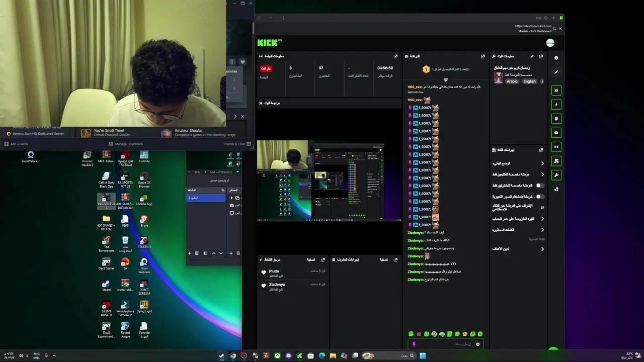Viewport: 644px width, 362px height.
Task: Open Steam from the taskbar
Action: point(221,356)
